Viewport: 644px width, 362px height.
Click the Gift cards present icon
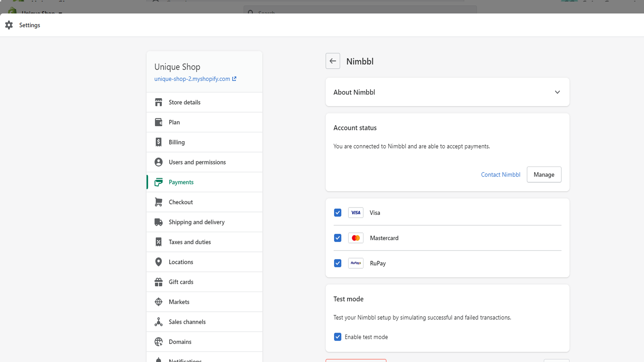click(159, 282)
